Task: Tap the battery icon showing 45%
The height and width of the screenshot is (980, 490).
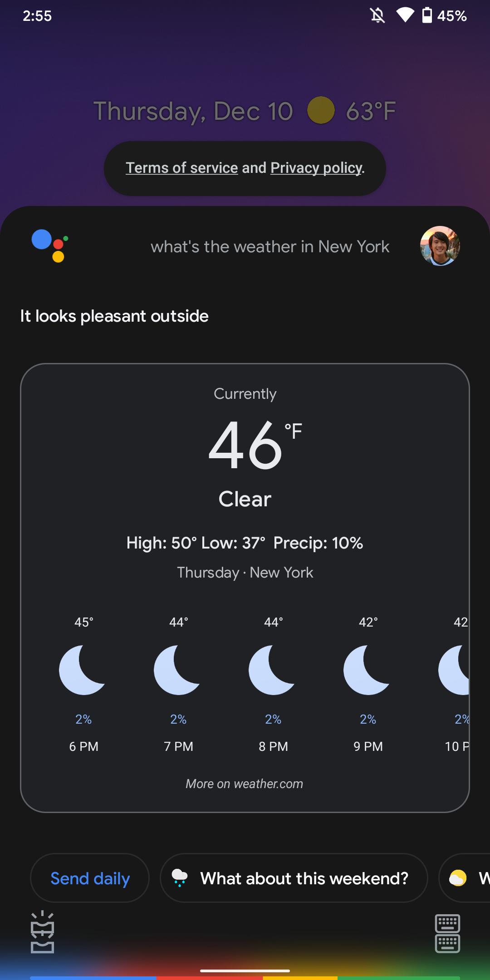Action: coord(427,16)
